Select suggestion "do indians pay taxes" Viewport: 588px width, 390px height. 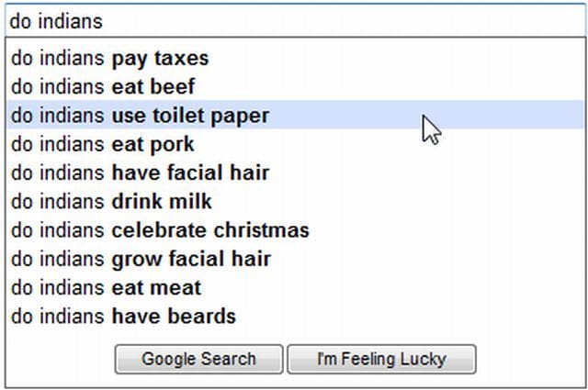110,59
